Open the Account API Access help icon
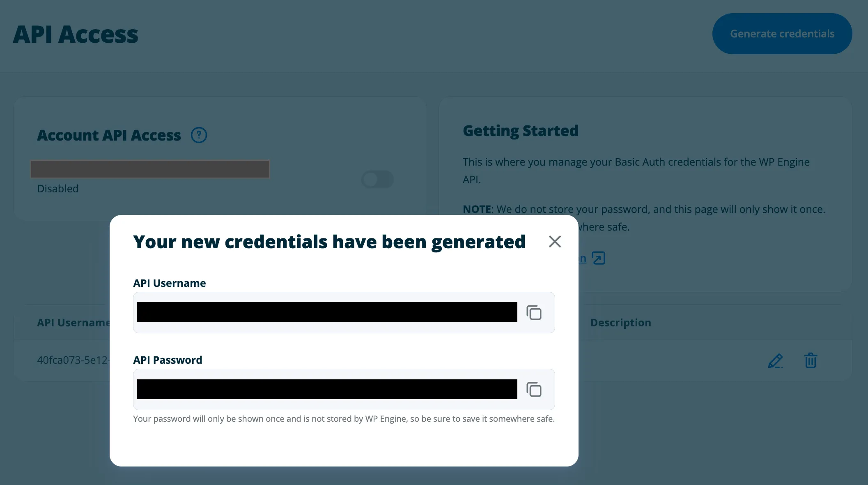 199,135
